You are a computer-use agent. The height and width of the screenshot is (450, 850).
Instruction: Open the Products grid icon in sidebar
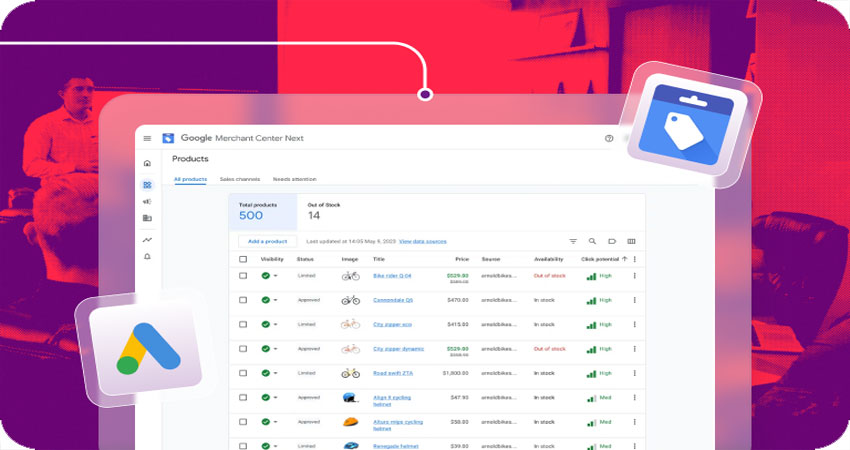click(x=147, y=185)
